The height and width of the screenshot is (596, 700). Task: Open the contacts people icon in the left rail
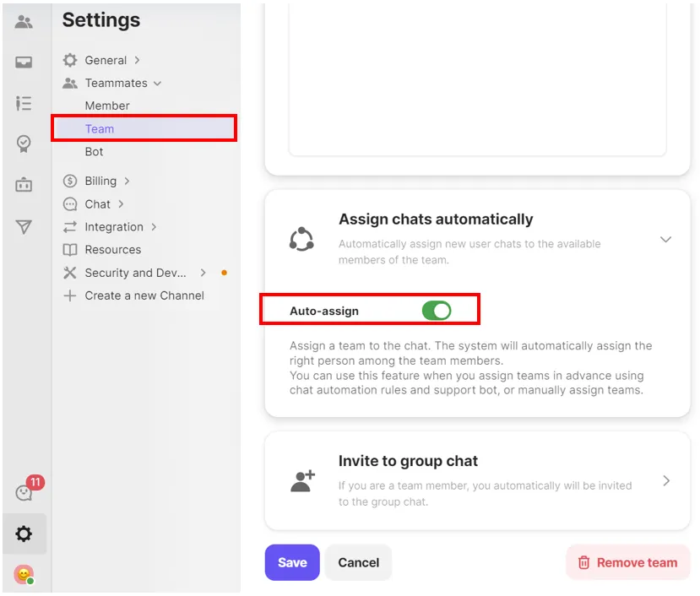coord(24,22)
